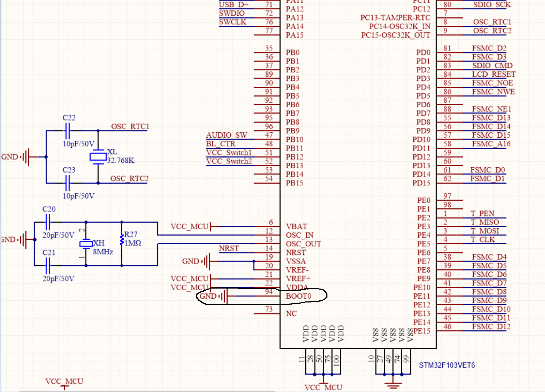Select the VREF- pin name
Viewport: 545px width, 392px height.
[297, 270]
